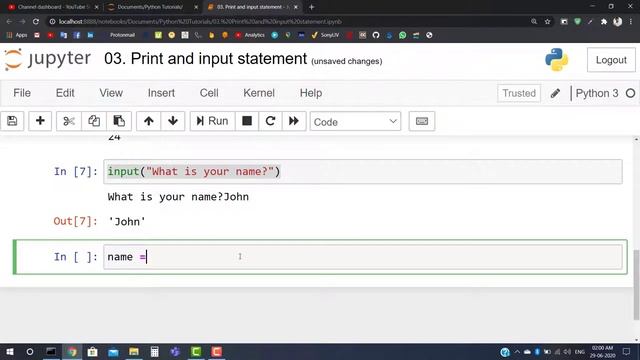The image size is (640, 360).
Task: Cut selected cells with the scissors icon
Action: [69, 121]
